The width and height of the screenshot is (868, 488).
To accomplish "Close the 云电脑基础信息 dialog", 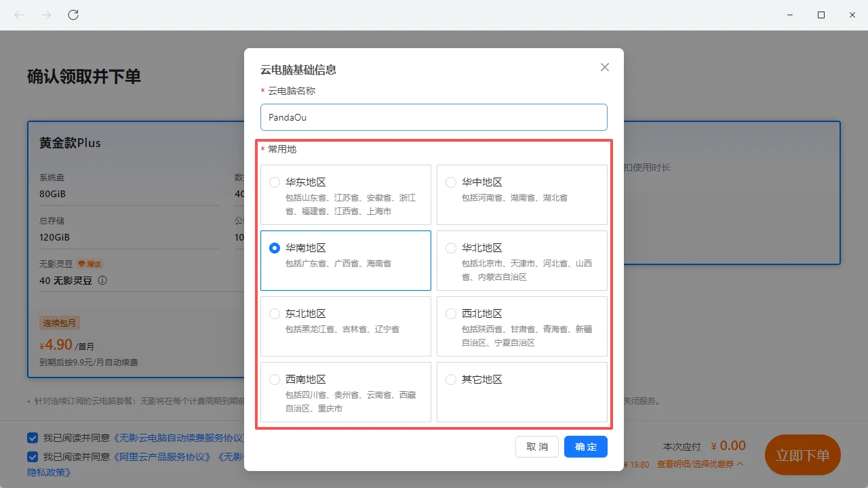I will click(605, 67).
